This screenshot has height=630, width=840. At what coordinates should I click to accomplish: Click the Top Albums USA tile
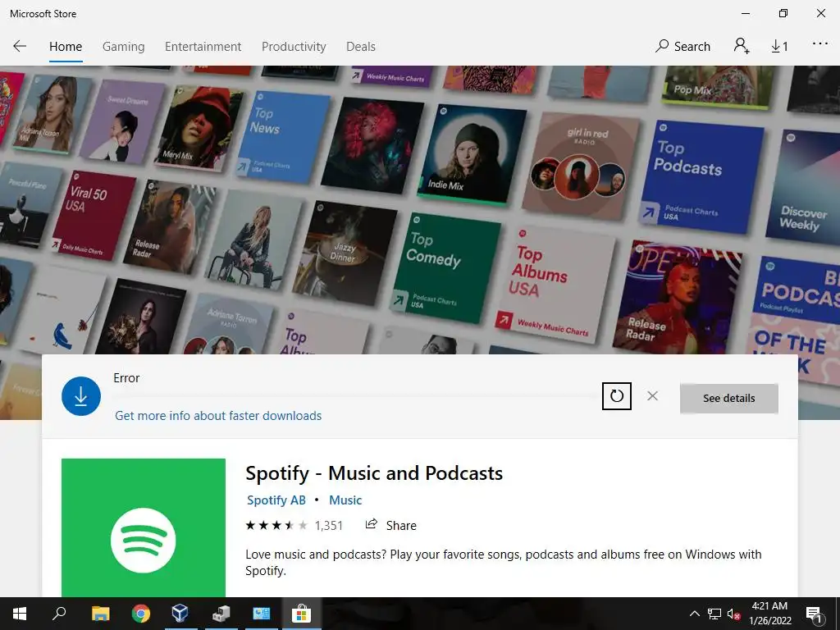[x=555, y=284]
